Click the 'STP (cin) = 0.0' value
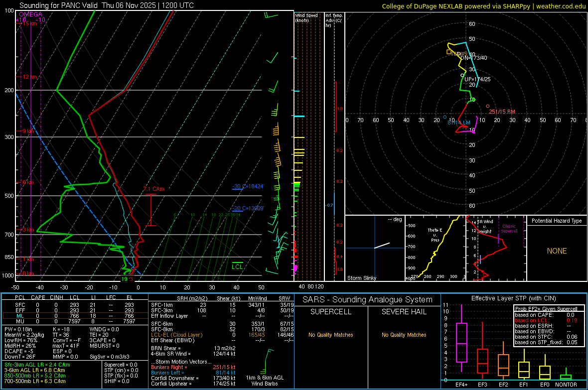588x390 pixels. click(121, 370)
